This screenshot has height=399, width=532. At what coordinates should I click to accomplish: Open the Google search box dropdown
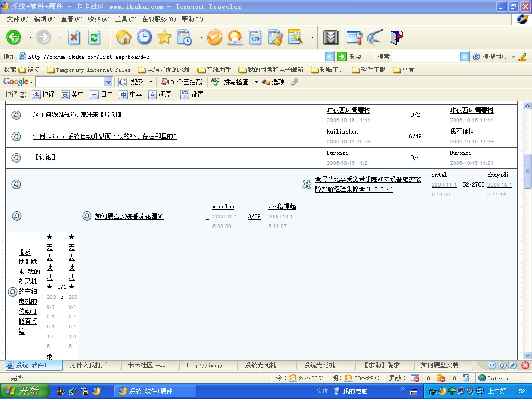point(108,82)
